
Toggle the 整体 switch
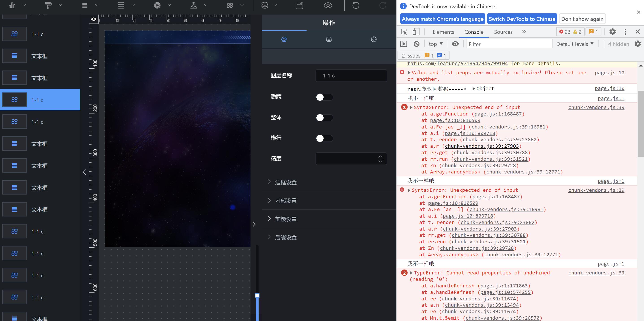click(324, 118)
